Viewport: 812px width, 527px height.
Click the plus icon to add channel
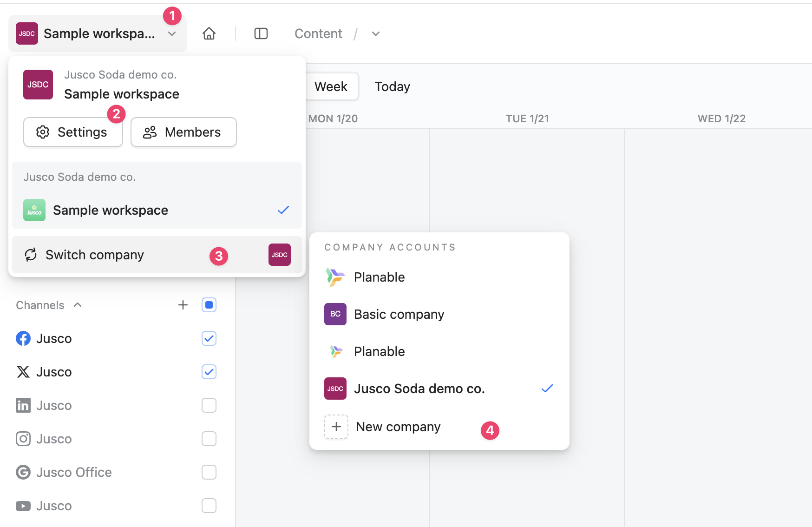coord(183,305)
